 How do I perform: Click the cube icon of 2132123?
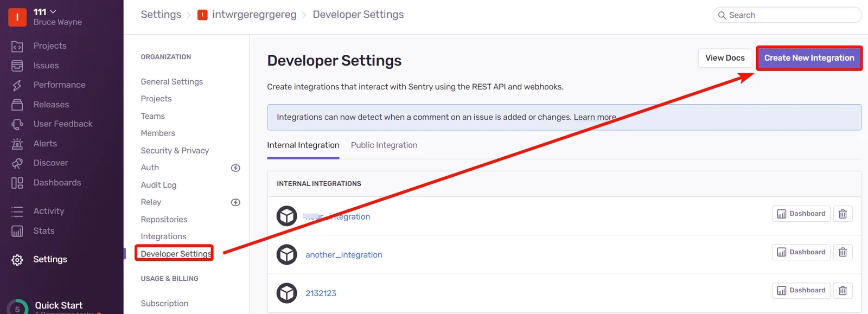click(x=287, y=293)
